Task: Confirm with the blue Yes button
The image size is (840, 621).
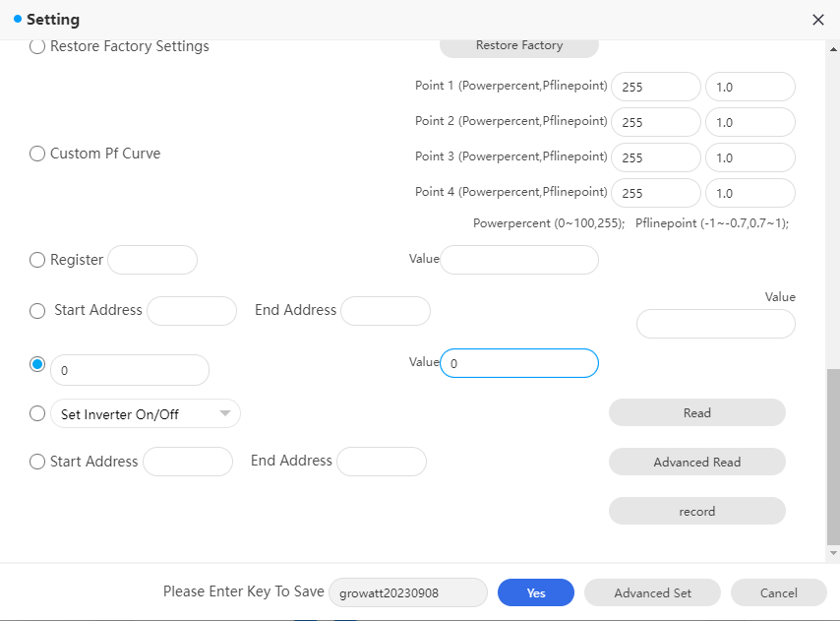Action: (535, 592)
